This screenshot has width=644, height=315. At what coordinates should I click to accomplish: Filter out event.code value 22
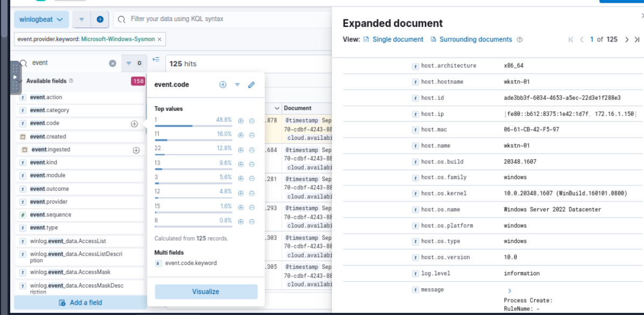[251, 149]
